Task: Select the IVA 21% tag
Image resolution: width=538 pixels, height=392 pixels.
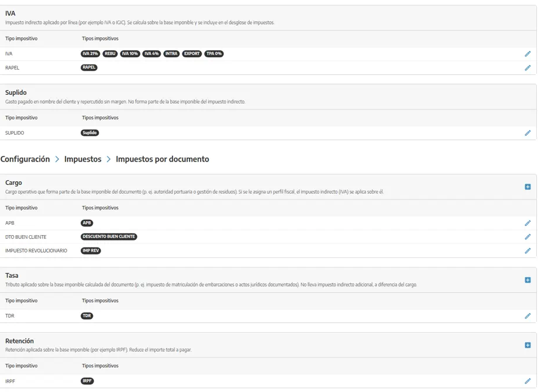Action: 90,54
